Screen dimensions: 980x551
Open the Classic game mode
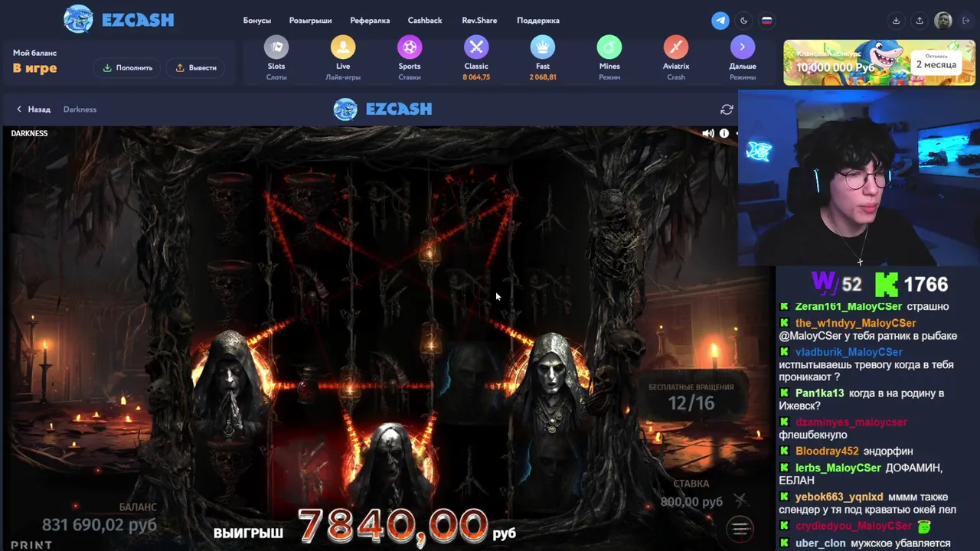coord(476,47)
